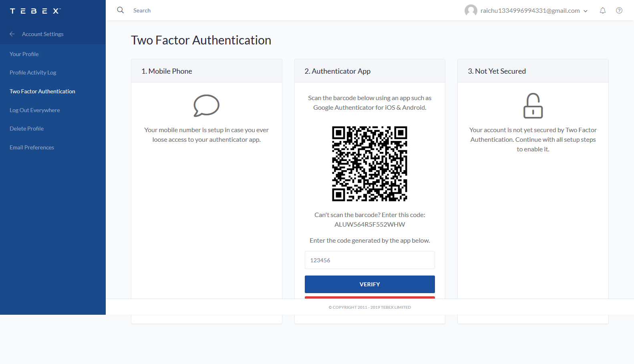
Task: Click the 3. Not Yet Secured header
Action: pyautogui.click(x=533, y=71)
